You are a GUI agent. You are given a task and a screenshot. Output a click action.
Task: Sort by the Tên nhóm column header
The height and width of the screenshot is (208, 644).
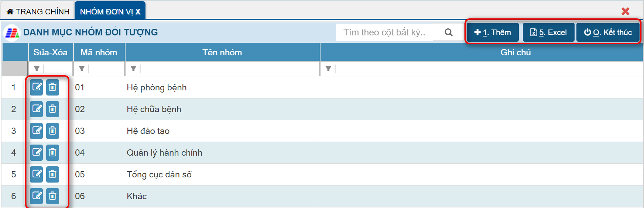pyautogui.click(x=222, y=52)
